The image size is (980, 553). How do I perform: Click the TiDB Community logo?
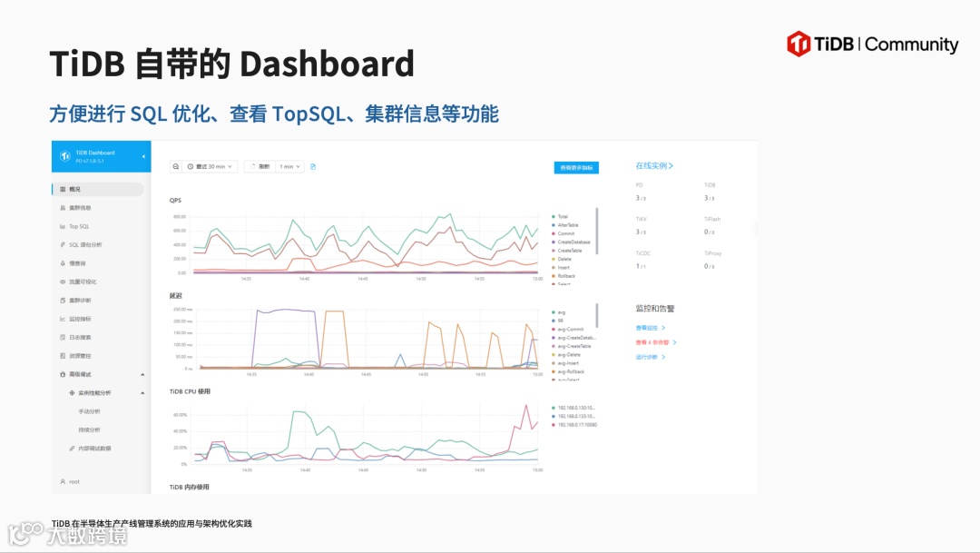[x=873, y=44]
